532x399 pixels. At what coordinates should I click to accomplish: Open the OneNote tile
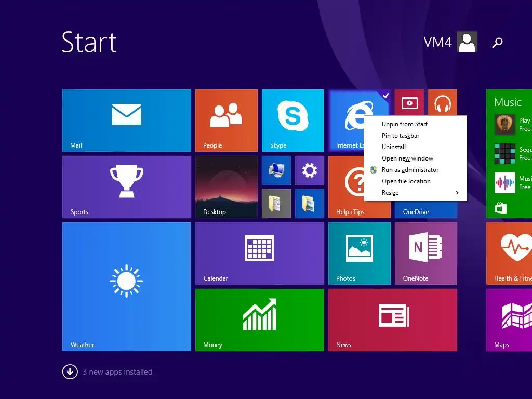tap(426, 254)
